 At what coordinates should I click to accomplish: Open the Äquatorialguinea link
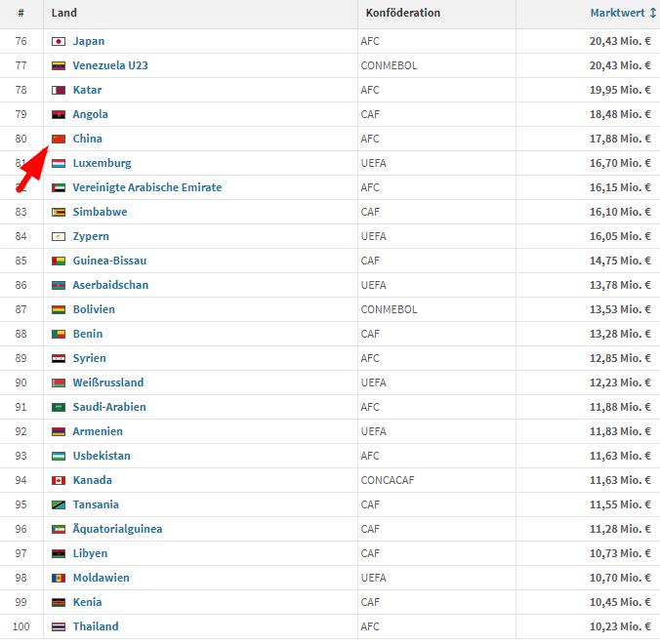(x=117, y=529)
